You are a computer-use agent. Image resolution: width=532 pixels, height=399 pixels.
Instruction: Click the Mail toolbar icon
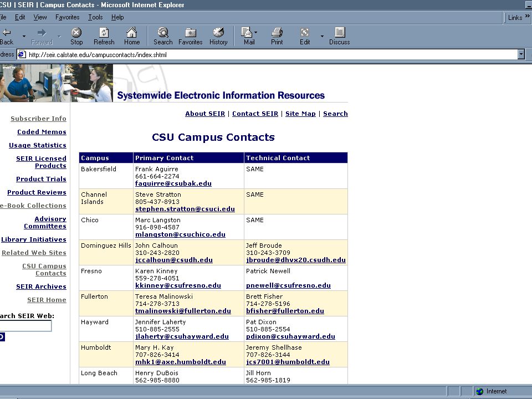pyautogui.click(x=246, y=32)
